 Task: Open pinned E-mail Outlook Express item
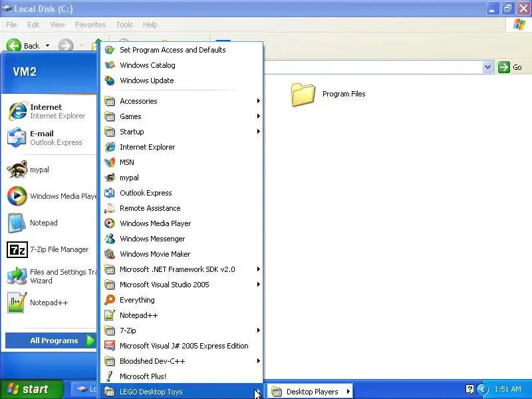click(51, 138)
